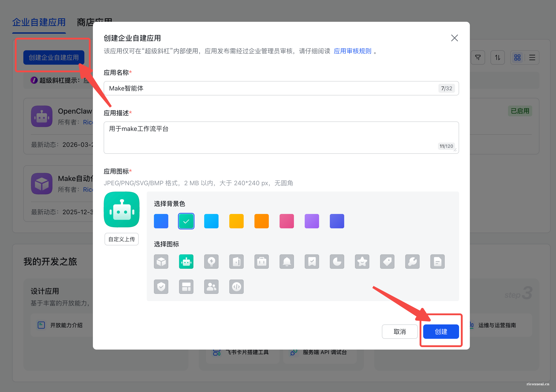Select the wrench tool icon
The height and width of the screenshot is (392, 556).
[412, 262]
